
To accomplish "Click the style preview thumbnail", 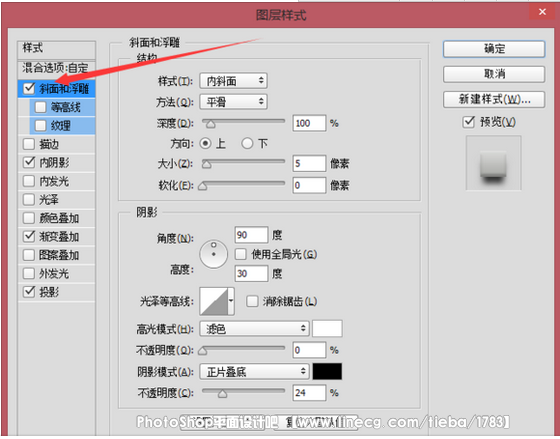I will (494, 163).
